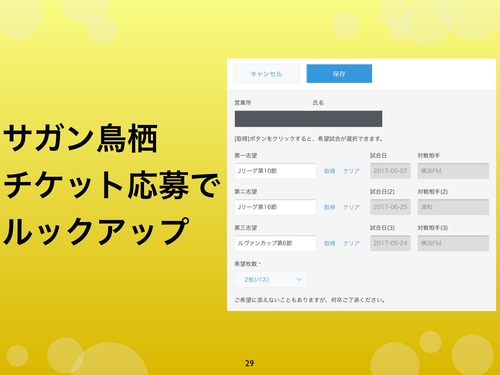The width and height of the screenshot is (500, 375).
Task: Click the 第三志望 label
Action: click(246, 228)
